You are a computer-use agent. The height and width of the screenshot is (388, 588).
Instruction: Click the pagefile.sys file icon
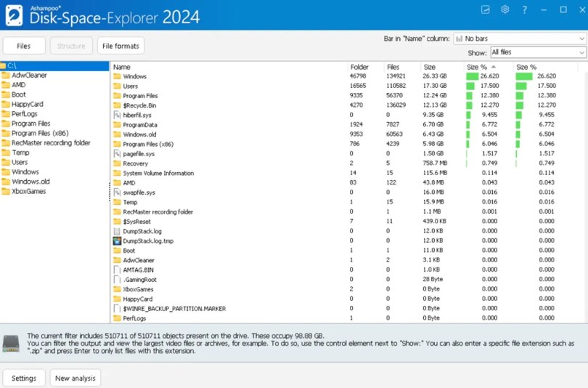tap(117, 153)
